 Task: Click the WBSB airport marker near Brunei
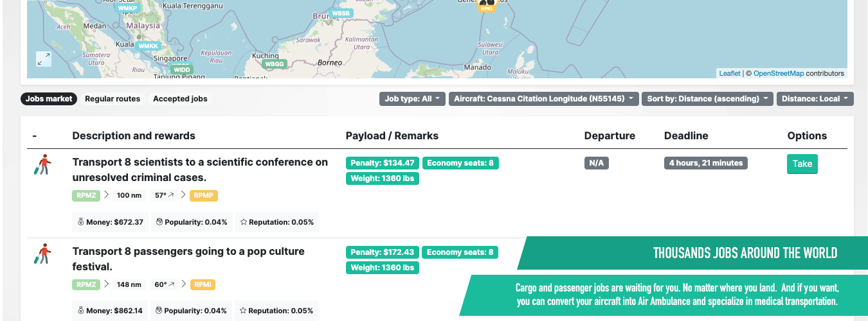click(x=341, y=13)
